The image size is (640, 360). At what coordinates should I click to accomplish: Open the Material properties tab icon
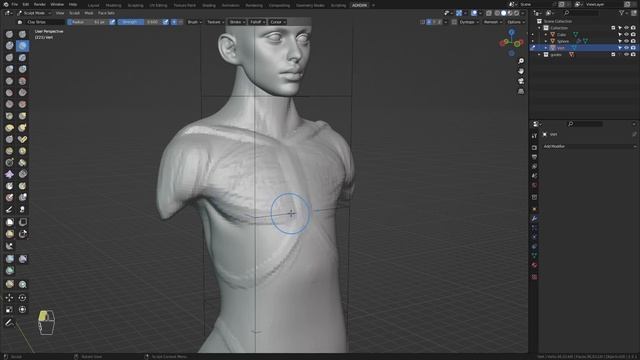pos(534,265)
